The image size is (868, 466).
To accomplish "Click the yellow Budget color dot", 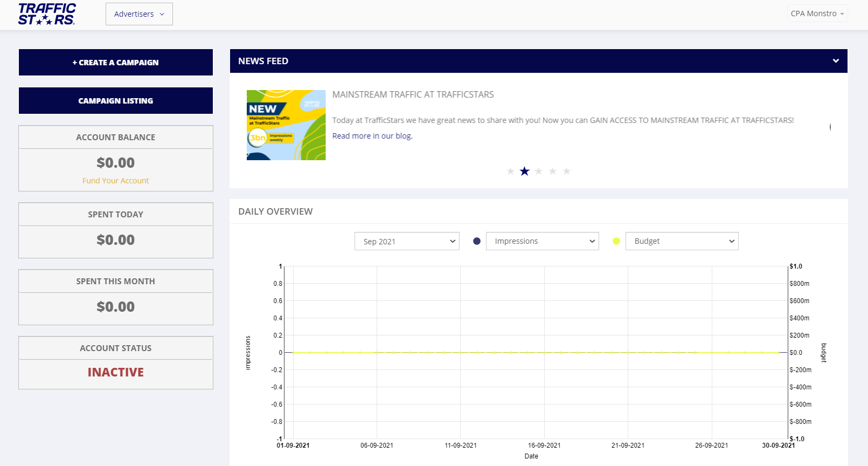I will pyautogui.click(x=616, y=241).
